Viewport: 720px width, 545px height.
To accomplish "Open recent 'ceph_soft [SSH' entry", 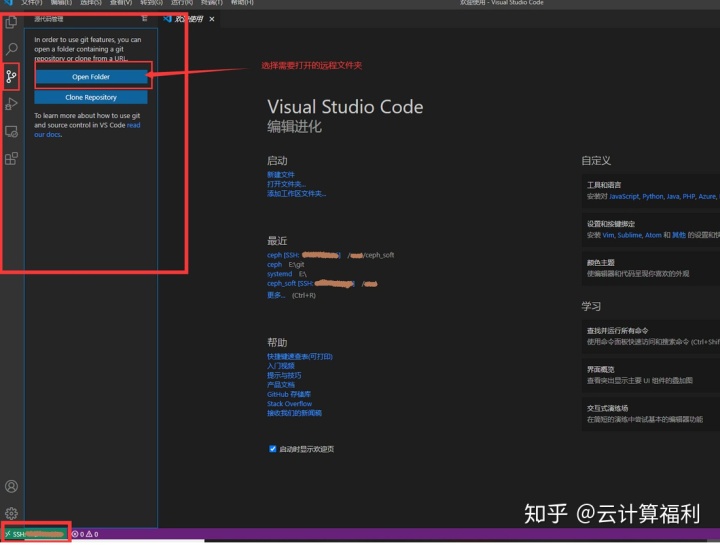I will click(x=310, y=284).
